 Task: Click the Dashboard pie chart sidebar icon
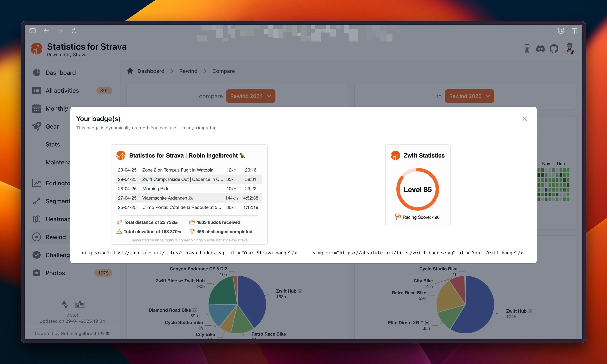pos(37,73)
